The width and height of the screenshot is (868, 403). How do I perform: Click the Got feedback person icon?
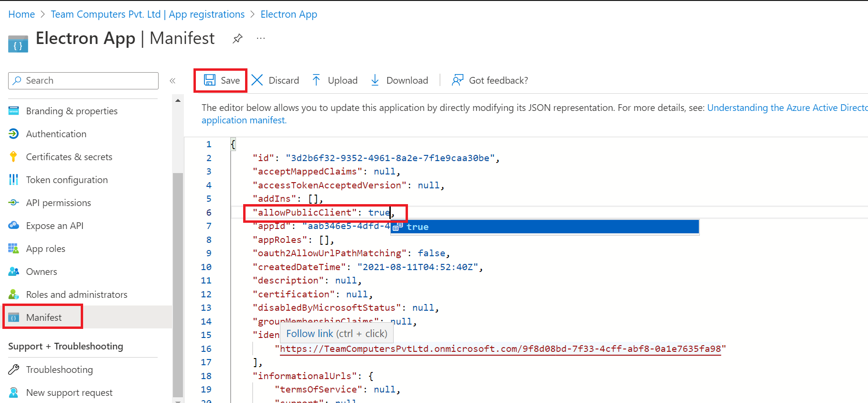click(458, 80)
